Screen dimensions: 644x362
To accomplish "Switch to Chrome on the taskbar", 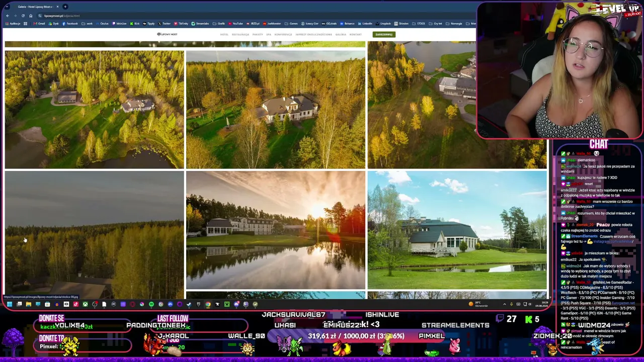I will (208, 304).
